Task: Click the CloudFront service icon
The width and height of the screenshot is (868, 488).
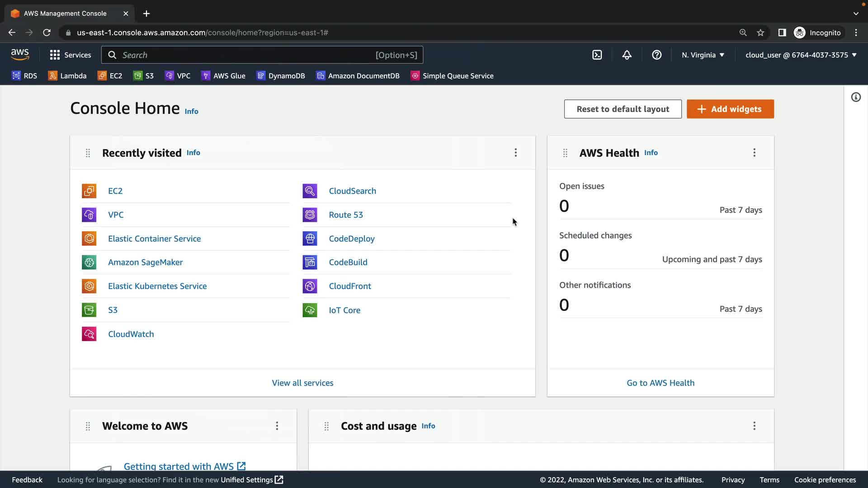Action: point(310,286)
